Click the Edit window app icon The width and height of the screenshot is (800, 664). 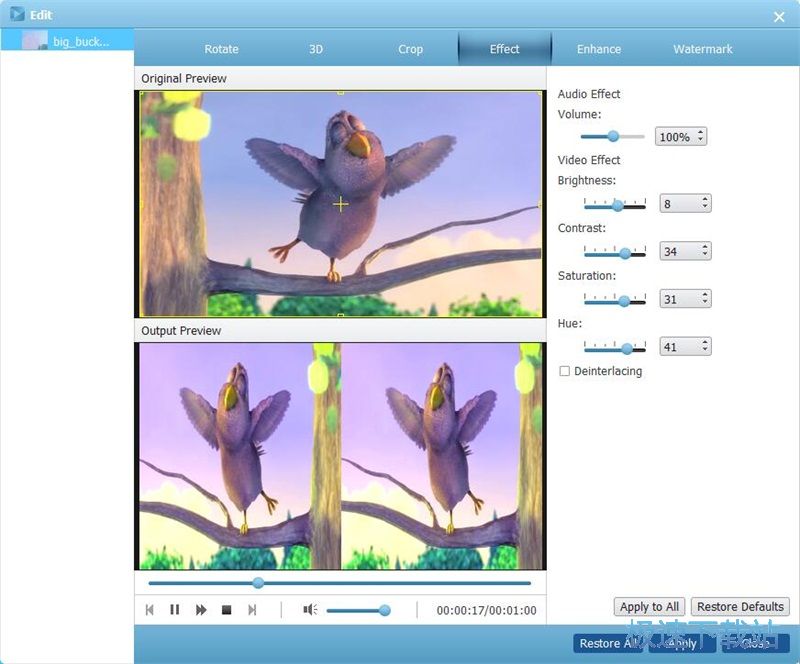(17, 14)
